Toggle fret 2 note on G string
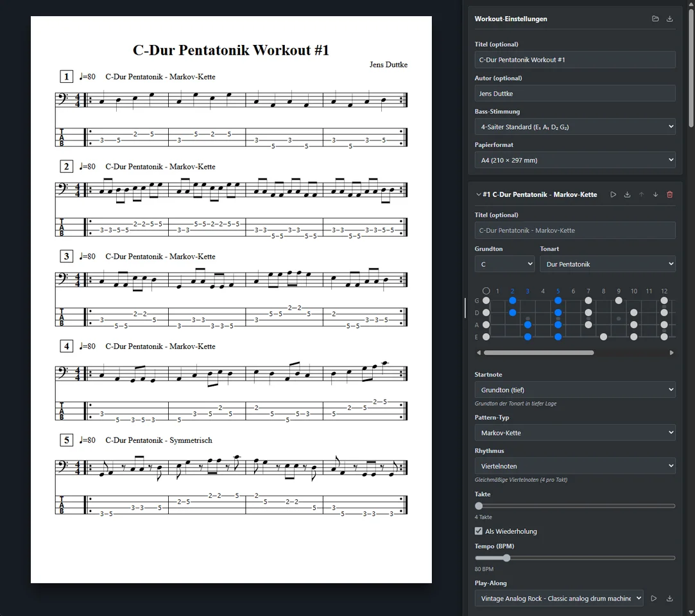Screen dimensions: 695x616 (x=513, y=300)
